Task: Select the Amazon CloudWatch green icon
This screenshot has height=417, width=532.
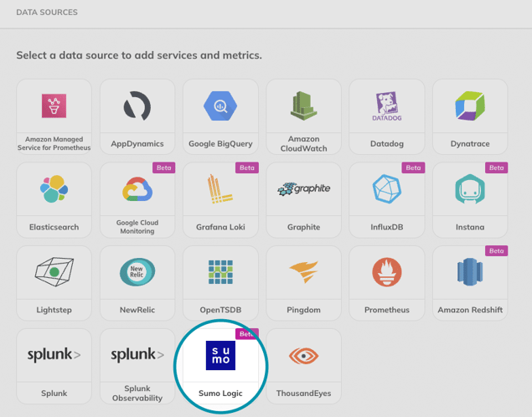Action: click(x=303, y=106)
